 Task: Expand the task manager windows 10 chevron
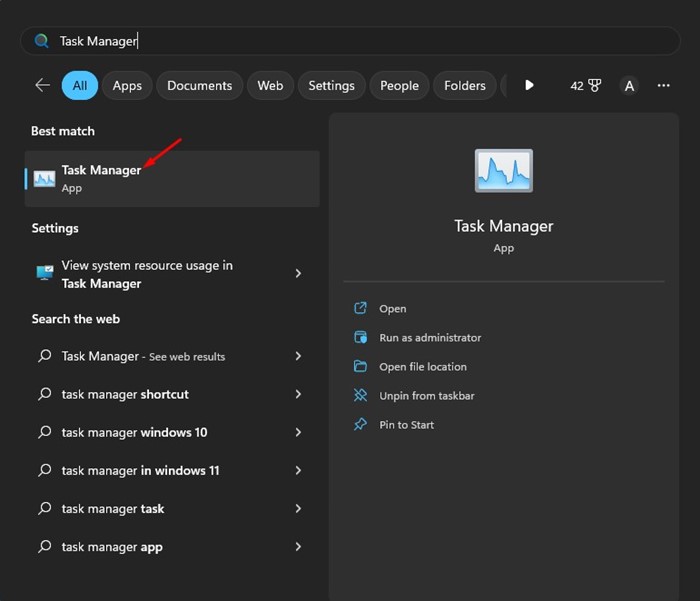pos(298,433)
